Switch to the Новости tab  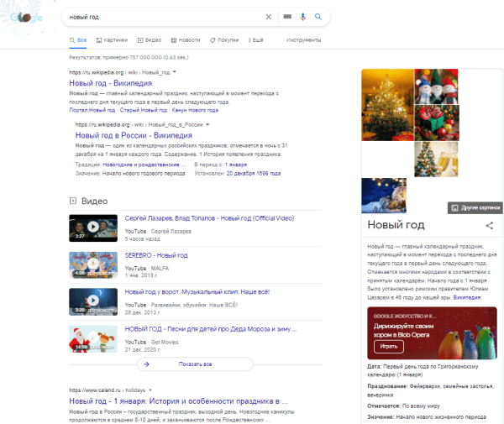186,39
